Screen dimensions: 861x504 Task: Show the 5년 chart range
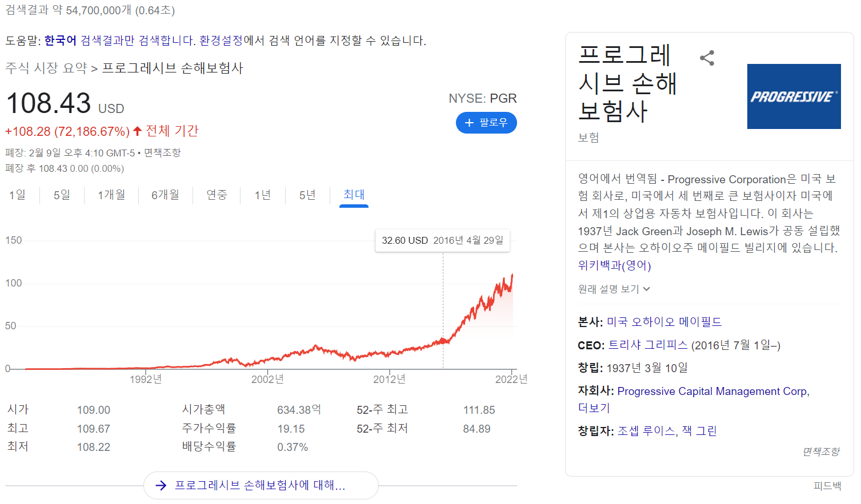tap(307, 195)
